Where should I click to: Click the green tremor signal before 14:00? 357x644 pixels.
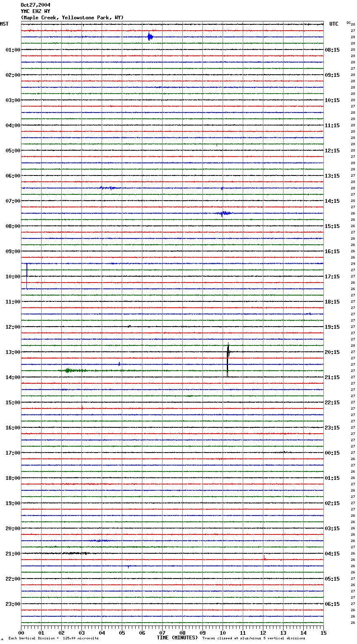coord(73,370)
